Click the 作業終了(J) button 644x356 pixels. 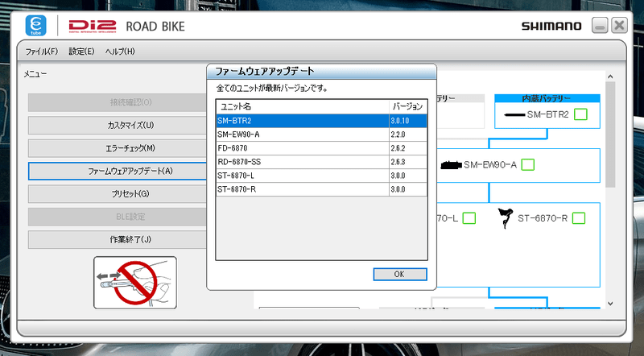click(x=118, y=239)
